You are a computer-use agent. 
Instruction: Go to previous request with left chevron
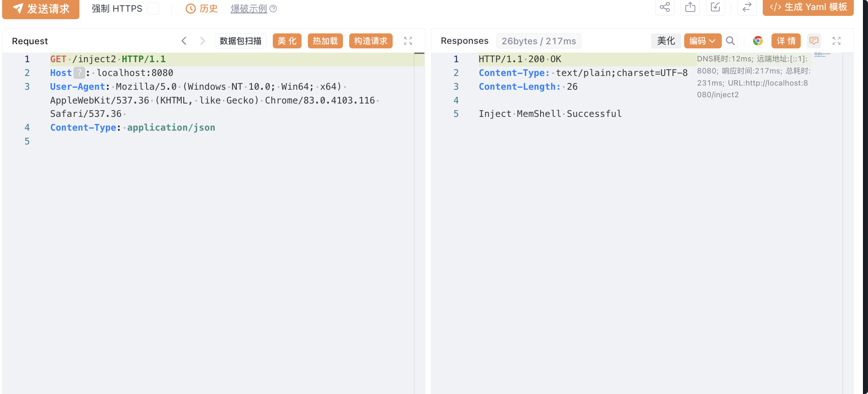[184, 41]
